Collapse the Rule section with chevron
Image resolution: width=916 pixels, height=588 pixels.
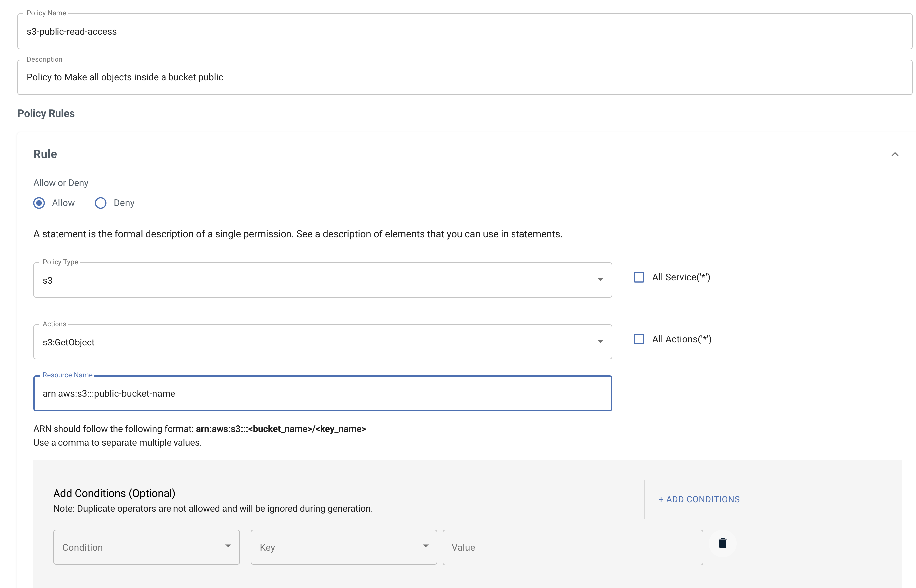point(895,154)
